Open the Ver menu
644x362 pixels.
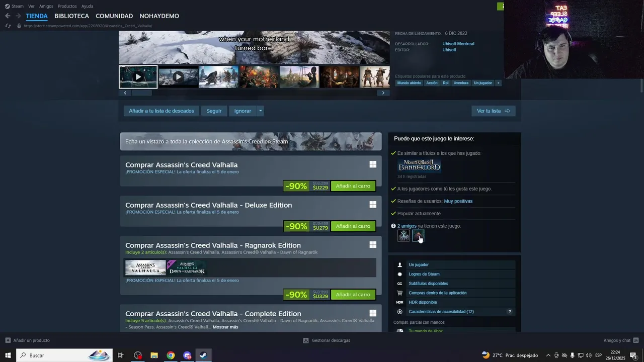point(31,6)
